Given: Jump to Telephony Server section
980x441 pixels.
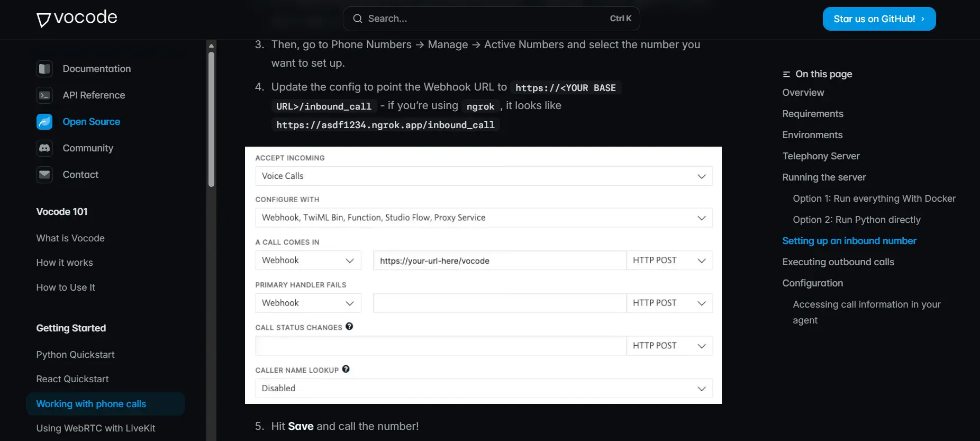Looking at the screenshot, I should pos(821,156).
